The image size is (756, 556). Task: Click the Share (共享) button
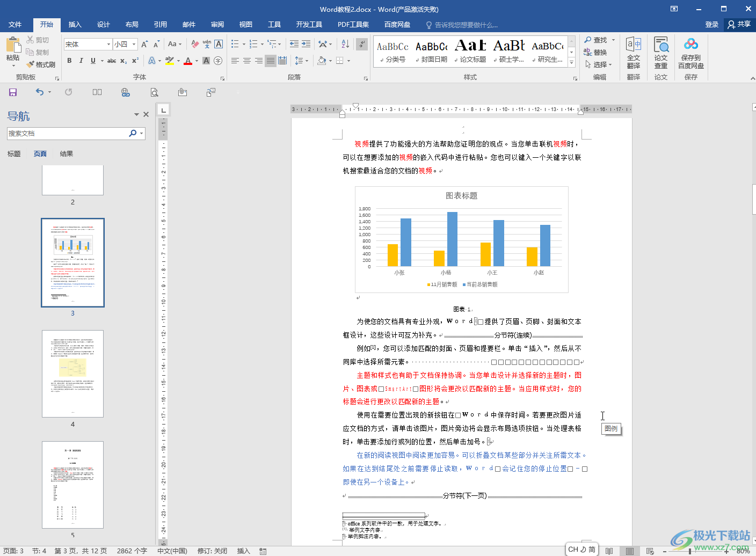point(739,24)
